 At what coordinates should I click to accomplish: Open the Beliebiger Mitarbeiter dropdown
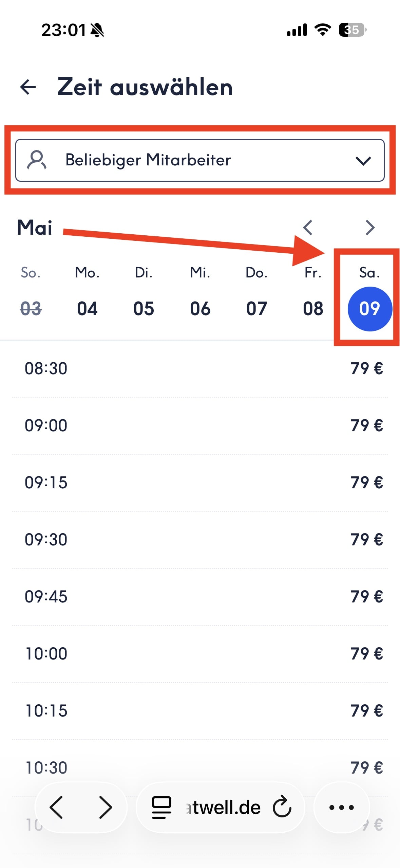pos(200,160)
